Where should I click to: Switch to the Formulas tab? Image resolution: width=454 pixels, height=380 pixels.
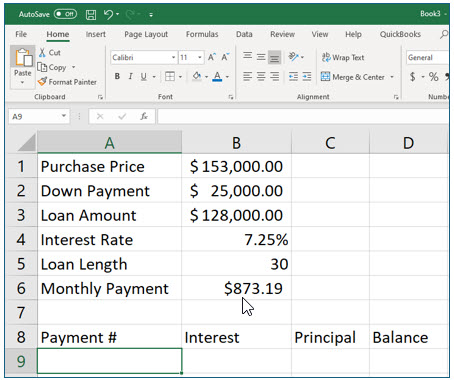click(202, 34)
